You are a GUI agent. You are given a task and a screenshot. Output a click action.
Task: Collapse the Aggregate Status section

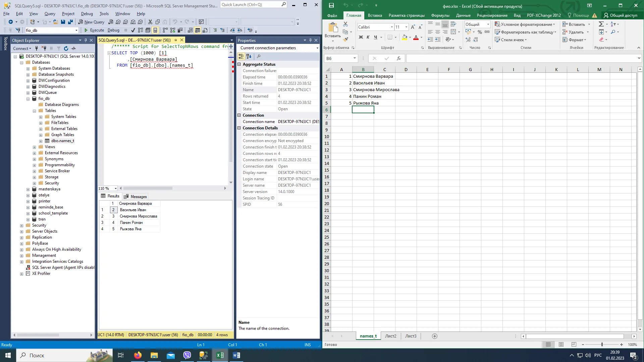click(239, 64)
